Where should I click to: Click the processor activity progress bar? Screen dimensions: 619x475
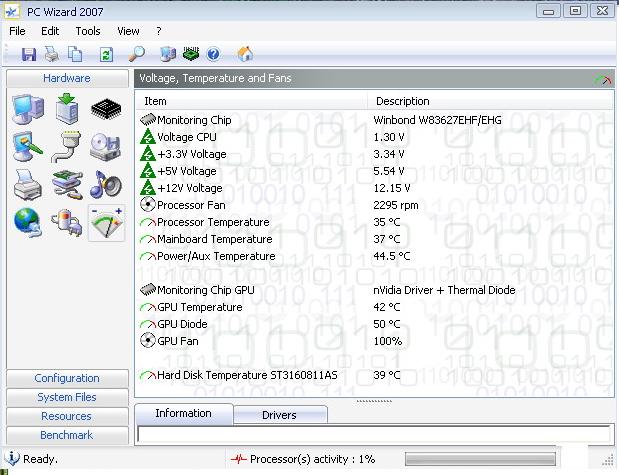click(x=480, y=459)
